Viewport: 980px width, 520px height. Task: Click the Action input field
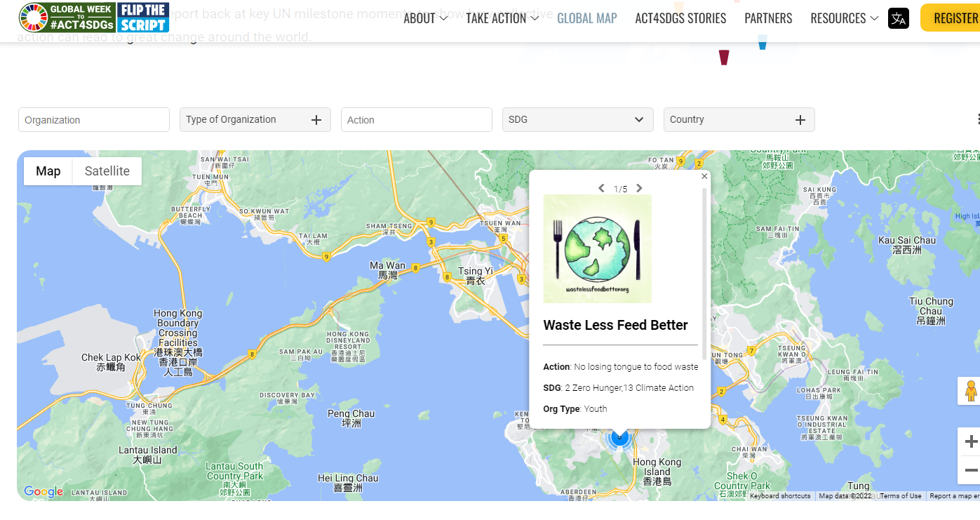[417, 119]
